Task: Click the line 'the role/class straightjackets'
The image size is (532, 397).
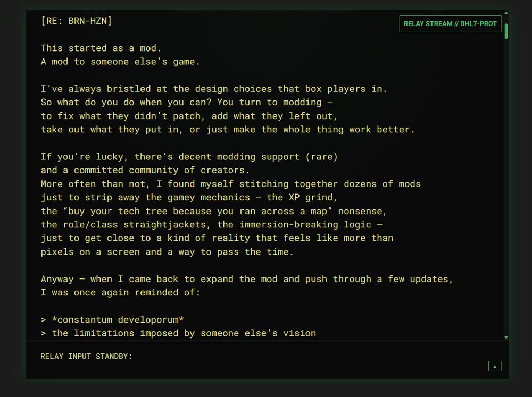Action: click(x=212, y=224)
